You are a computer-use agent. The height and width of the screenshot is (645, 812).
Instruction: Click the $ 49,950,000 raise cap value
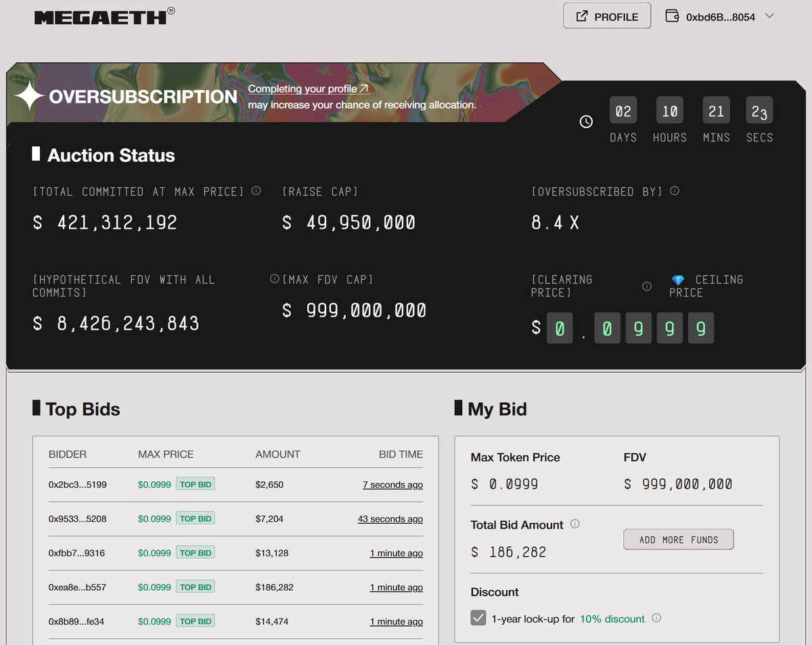point(349,223)
